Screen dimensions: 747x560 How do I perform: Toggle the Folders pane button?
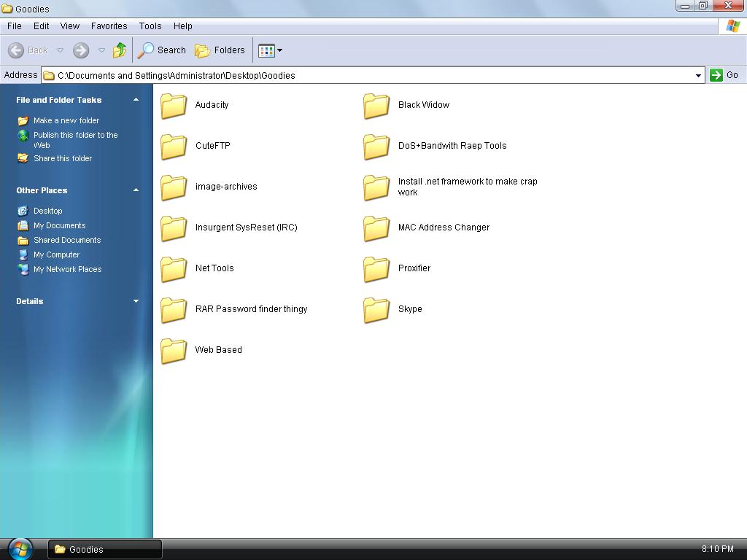(220, 50)
